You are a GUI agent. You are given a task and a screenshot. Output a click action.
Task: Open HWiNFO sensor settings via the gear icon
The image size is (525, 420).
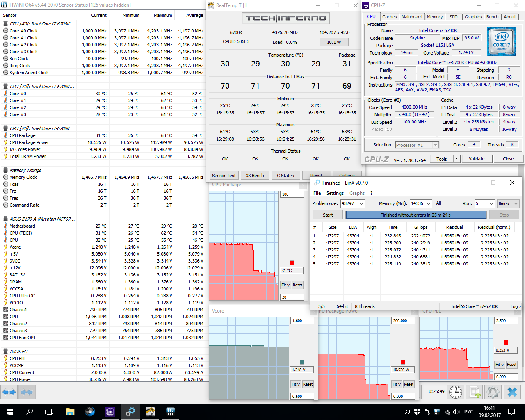point(493,392)
